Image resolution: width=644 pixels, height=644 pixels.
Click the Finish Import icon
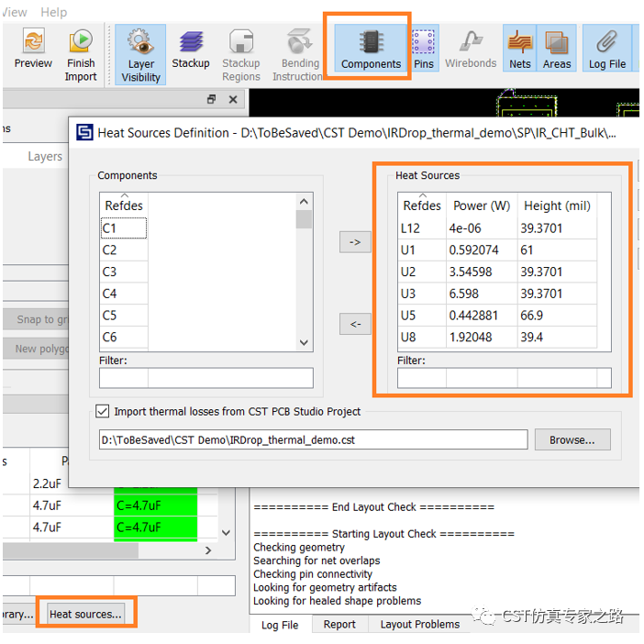point(81,55)
